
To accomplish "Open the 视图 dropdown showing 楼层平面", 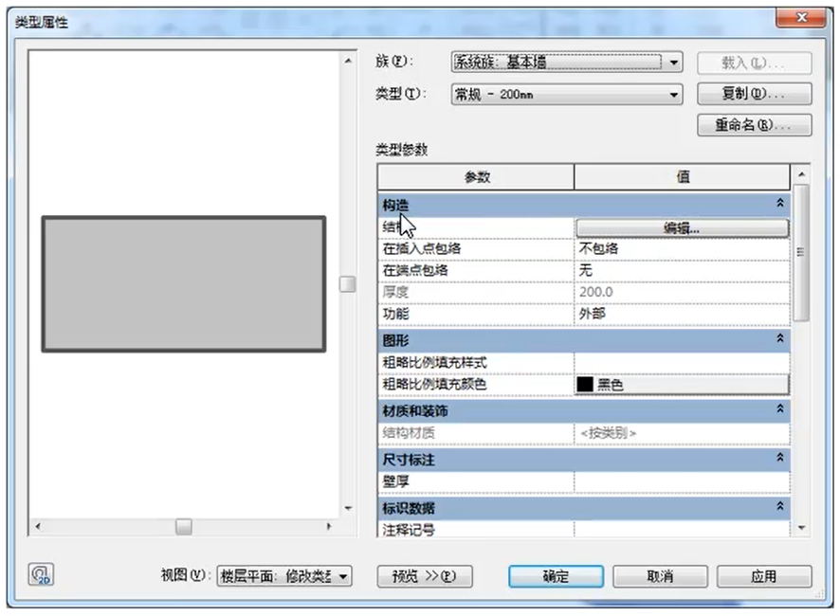I will click(342, 576).
